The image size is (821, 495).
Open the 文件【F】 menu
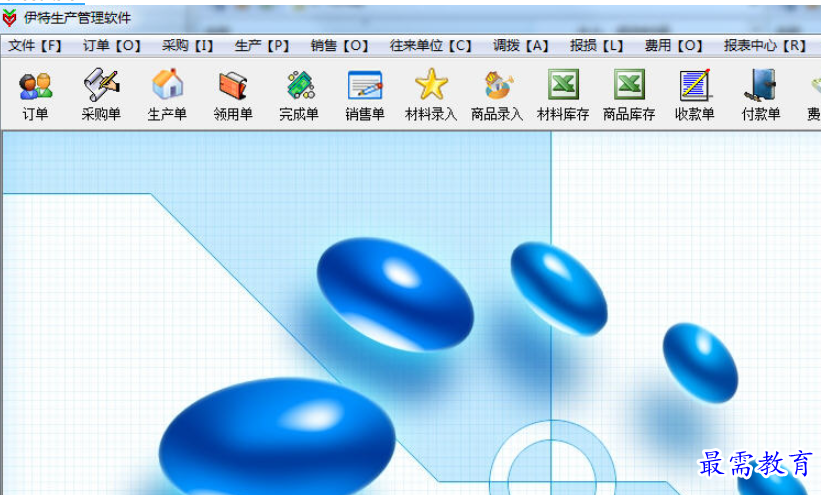click(x=35, y=46)
